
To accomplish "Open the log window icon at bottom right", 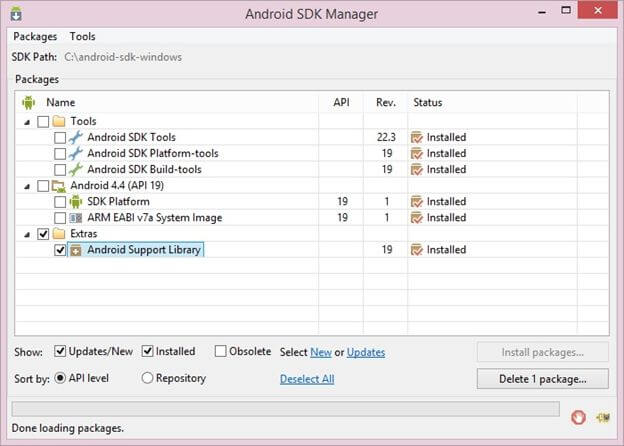I will click(x=603, y=417).
